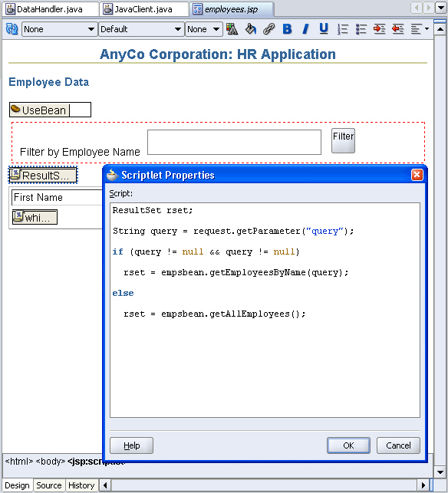Apply numbered list formatting
The image size is (448, 493).
point(343,29)
